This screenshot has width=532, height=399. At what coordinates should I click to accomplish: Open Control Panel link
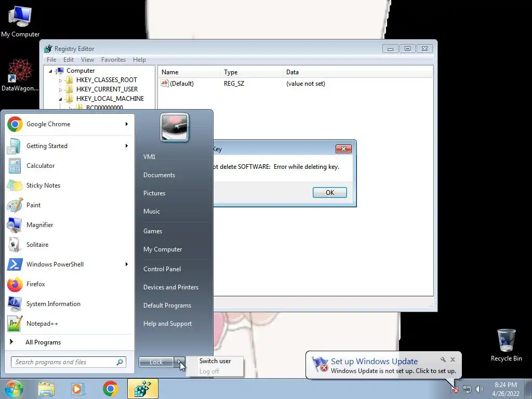[x=162, y=269]
